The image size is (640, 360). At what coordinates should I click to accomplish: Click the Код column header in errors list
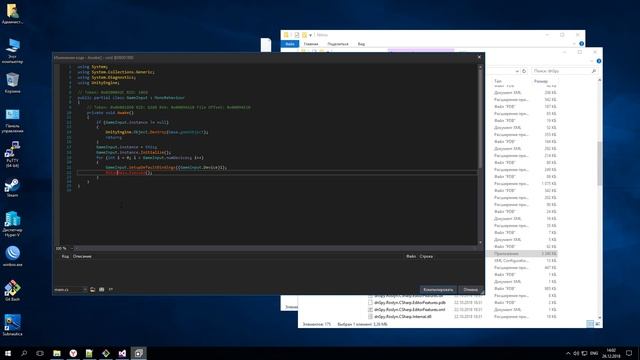tap(65, 256)
